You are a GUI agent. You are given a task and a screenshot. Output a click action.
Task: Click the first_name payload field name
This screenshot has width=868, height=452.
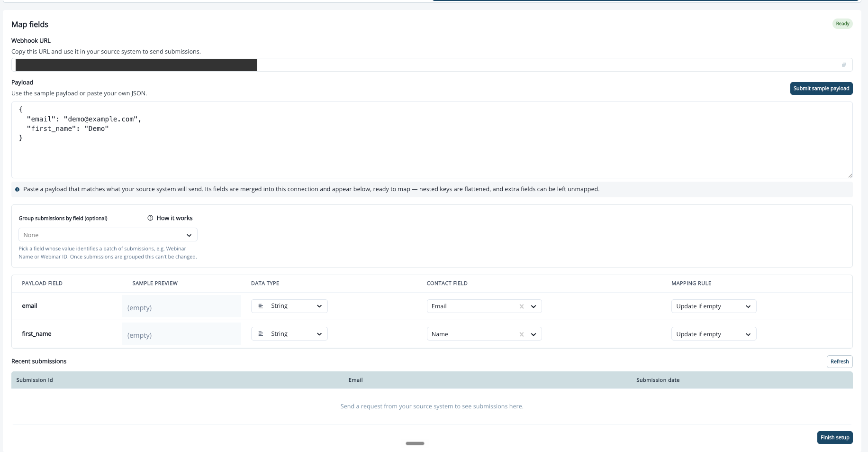(36, 334)
